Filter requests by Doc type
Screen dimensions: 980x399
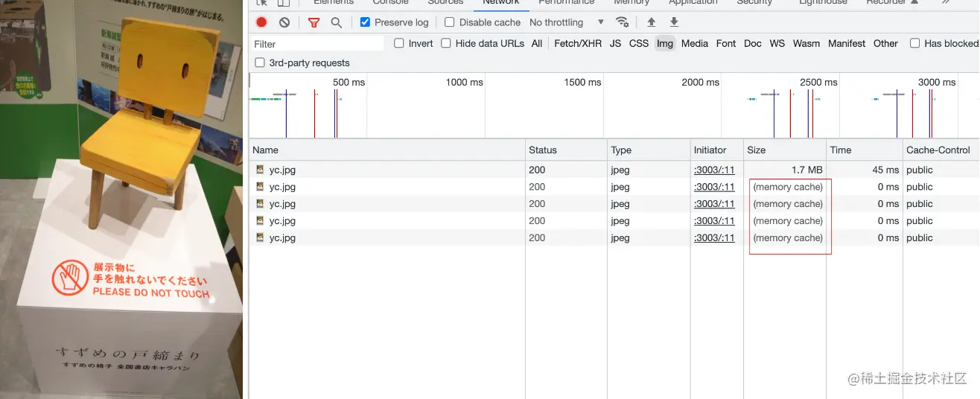click(753, 43)
